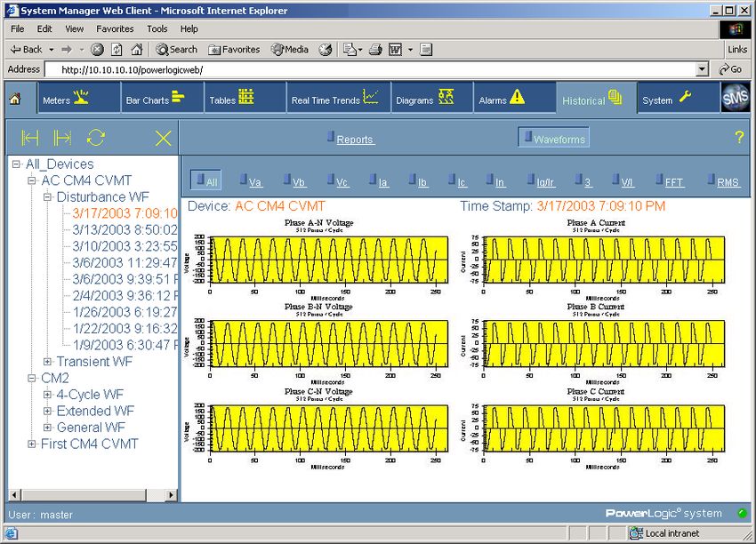Show the Va waveform
The image size is (756, 544).
[251, 181]
